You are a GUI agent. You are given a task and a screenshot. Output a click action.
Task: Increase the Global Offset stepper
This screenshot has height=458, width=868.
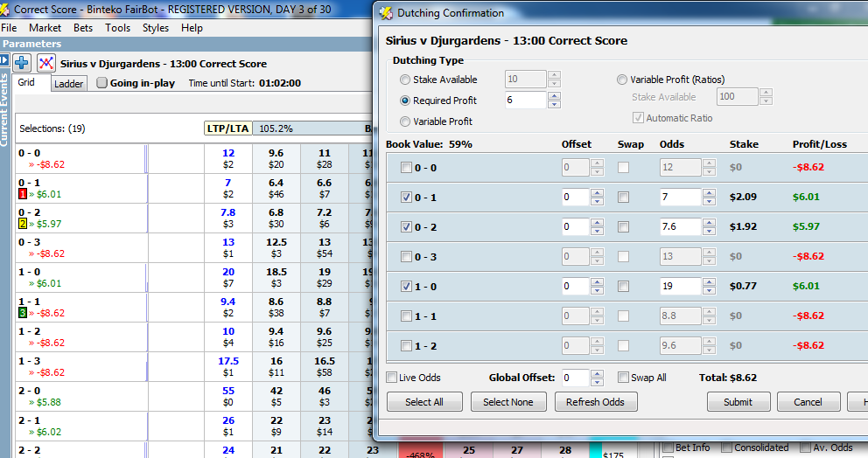point(597,374)
